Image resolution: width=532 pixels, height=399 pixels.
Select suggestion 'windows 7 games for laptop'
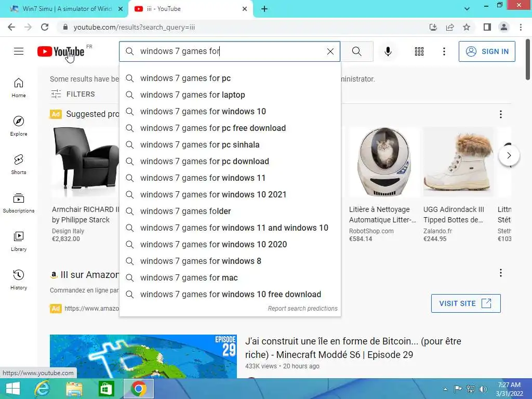coord(230,95)
